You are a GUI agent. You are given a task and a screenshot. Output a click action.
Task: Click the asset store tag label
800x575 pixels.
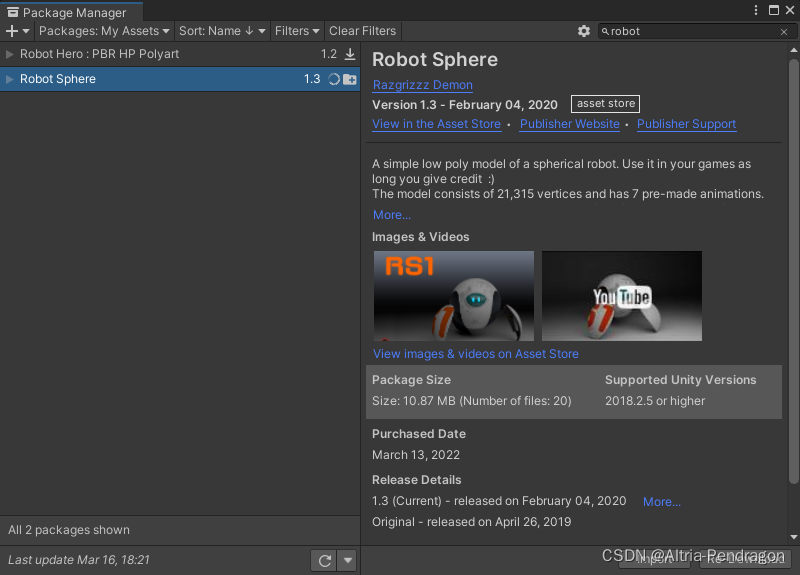(606, 104)
